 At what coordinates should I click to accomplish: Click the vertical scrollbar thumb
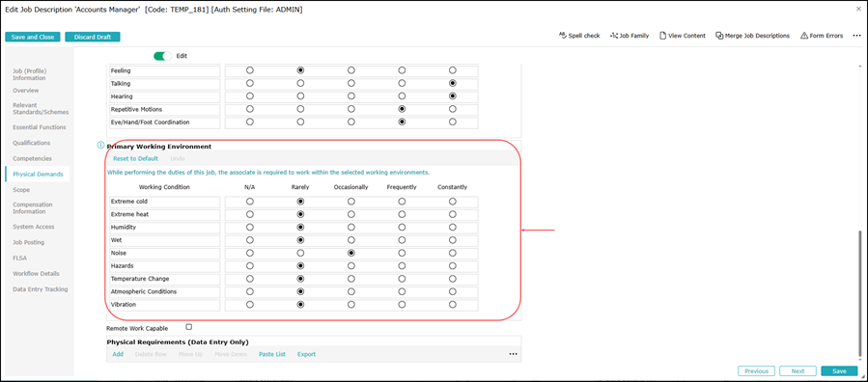coord(859,293)
